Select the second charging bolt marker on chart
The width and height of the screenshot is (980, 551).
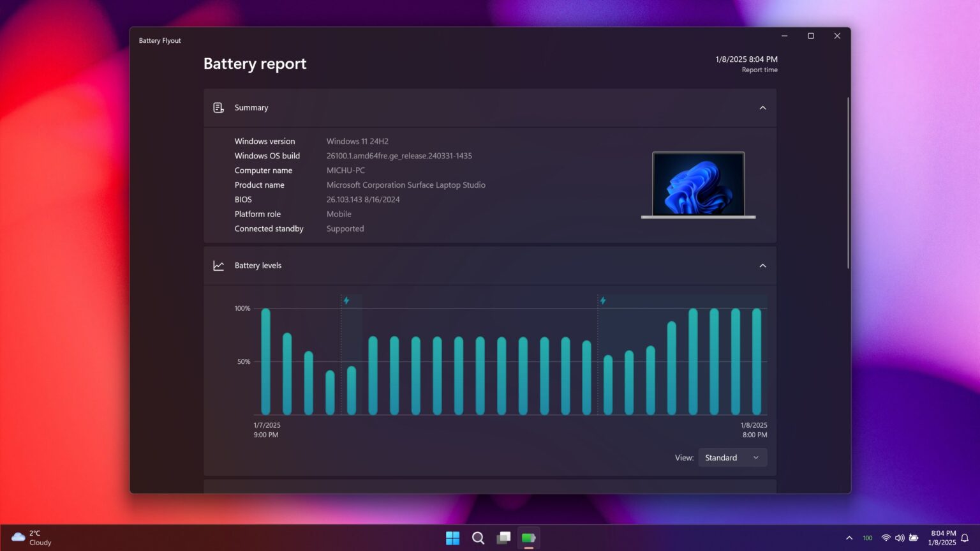point(602,299)
